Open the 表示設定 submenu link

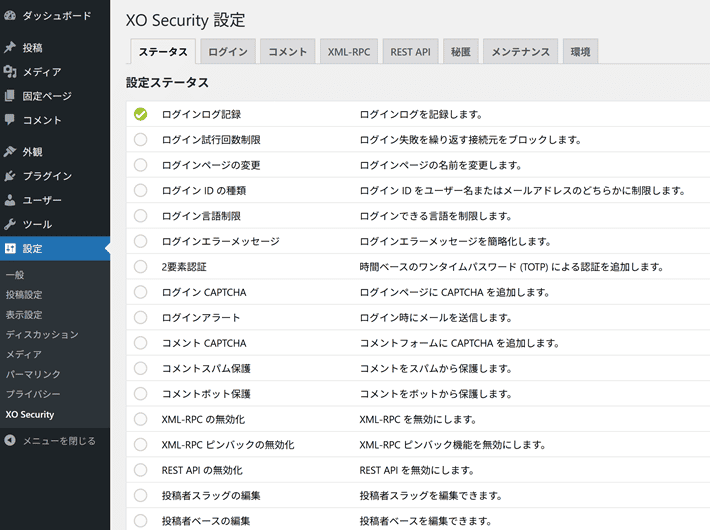point(24,314)
